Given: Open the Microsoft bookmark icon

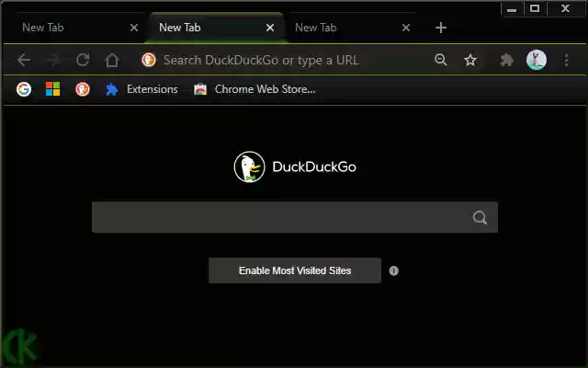Looking at the screenshot, I should (x=53, y=89).
